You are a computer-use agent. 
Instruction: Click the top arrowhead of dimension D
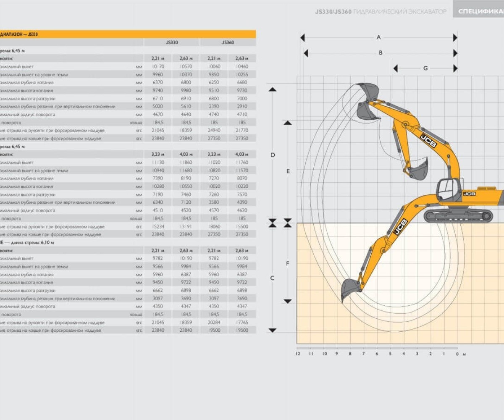pos(273,89)
